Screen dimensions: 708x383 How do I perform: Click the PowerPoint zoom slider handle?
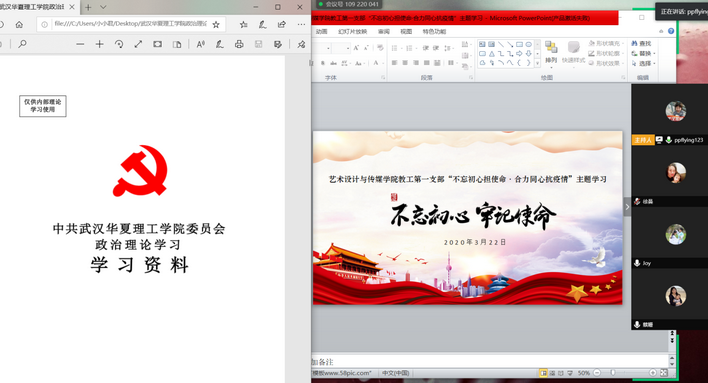[x=613, y=373]
